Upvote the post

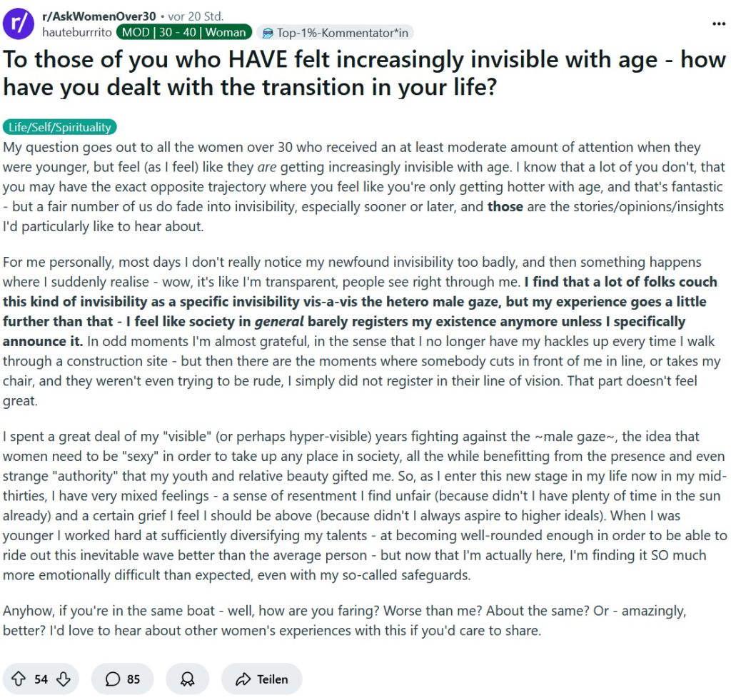click(x=18, y=679)
